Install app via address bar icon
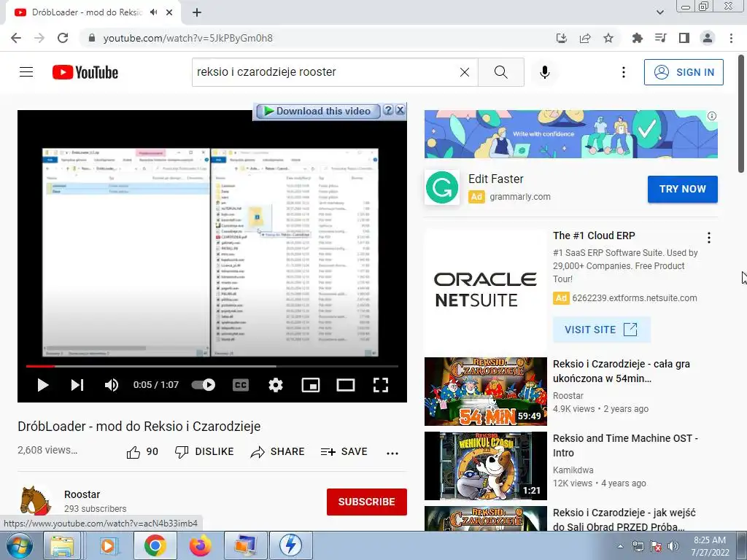The height and width of the screenshot is (560, 747). pos(562,38)
